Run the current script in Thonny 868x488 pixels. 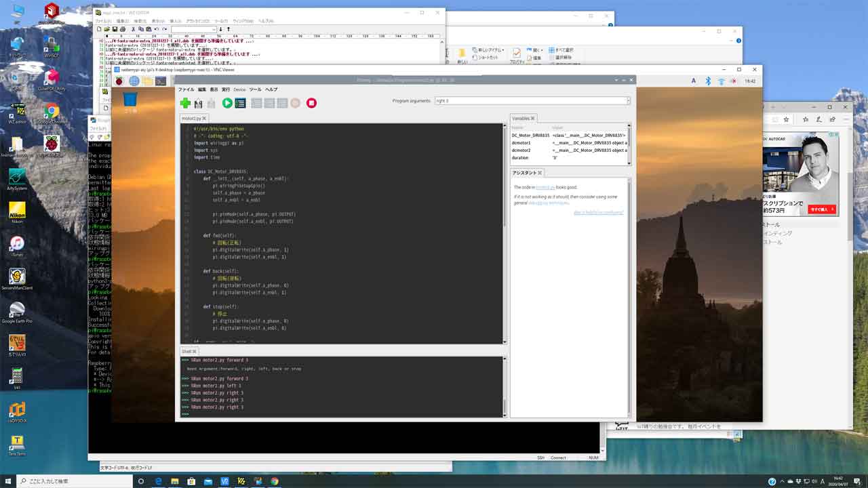pyautogui.click(x=227, y=102)
